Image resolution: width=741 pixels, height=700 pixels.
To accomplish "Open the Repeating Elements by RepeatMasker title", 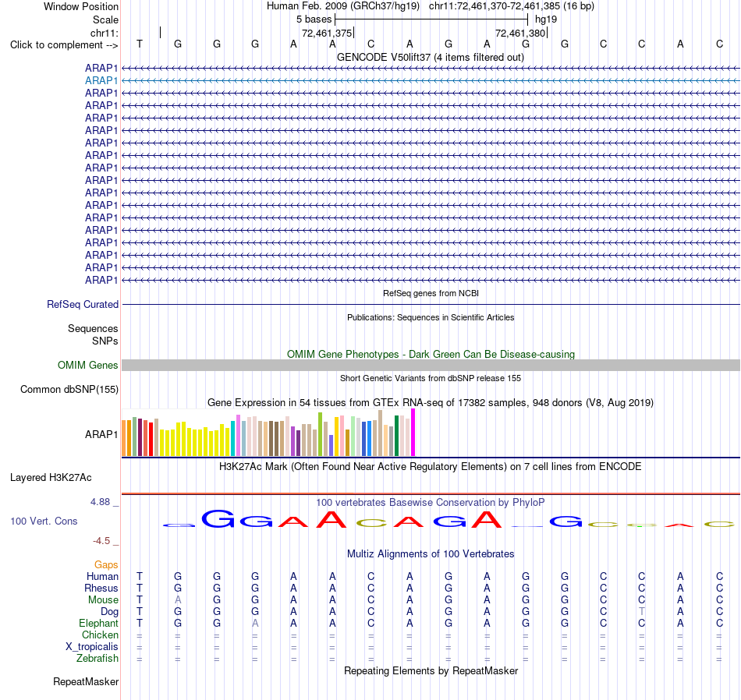I will click(431, 671).
